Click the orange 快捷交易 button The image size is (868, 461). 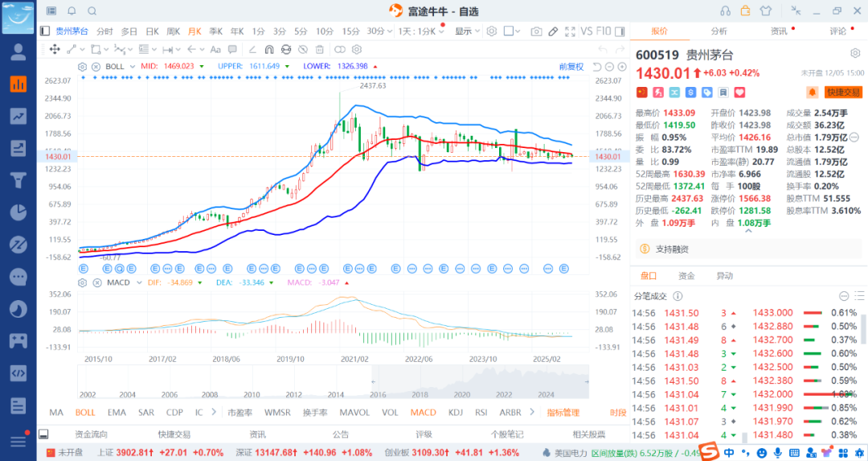click(x=843, y=93)
